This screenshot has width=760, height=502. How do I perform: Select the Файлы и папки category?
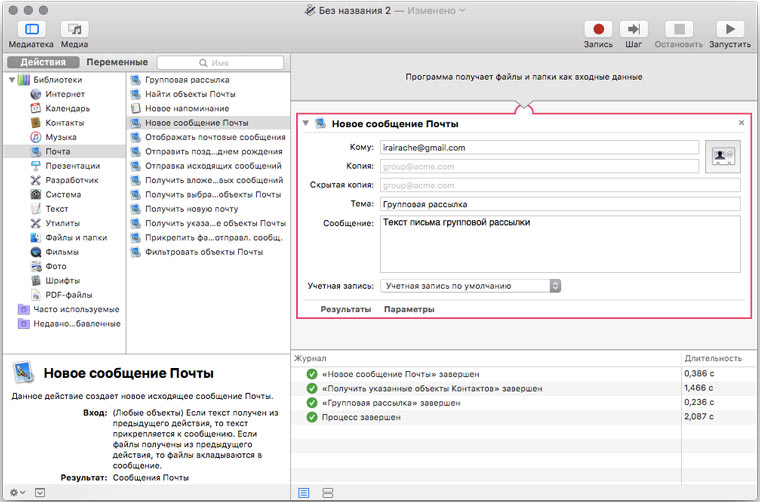point(76,237)
